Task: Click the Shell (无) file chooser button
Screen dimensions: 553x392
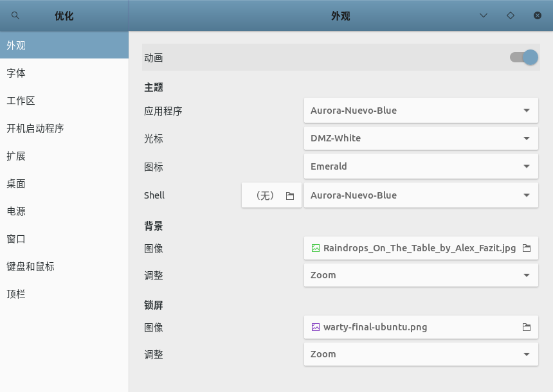Action: point(271,195)
